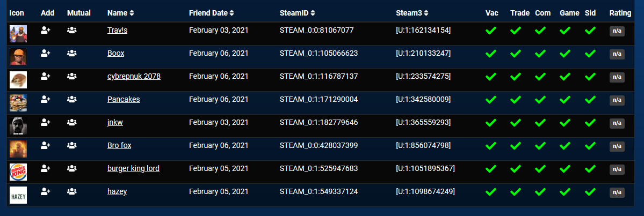
Task: Click the Trade checkmark for Pancakes
Action: pyautogui.click(x=516, y=100)
